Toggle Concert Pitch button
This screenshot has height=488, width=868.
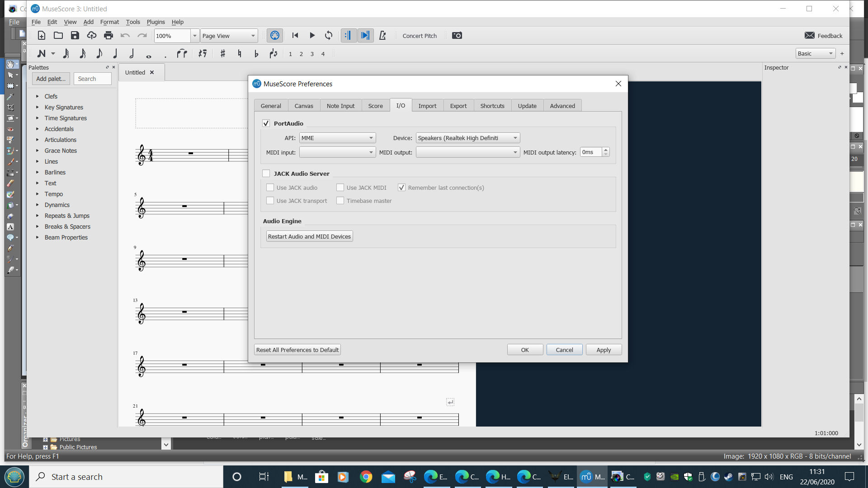(420, 36)
